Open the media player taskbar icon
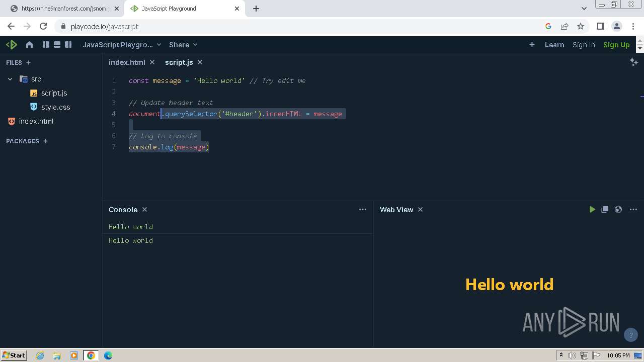The width and height of the screenshot is (644, 362). [74, 355]
